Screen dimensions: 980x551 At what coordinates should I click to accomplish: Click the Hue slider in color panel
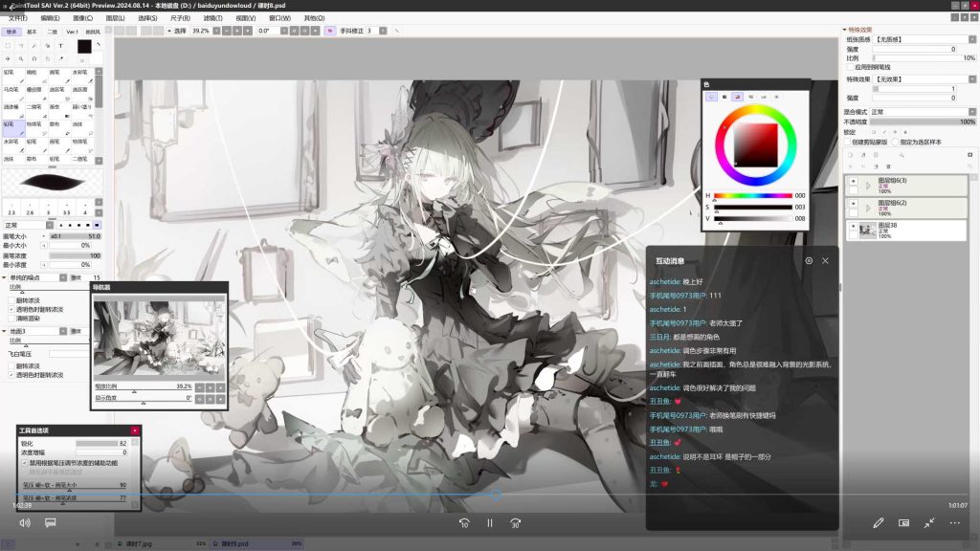pos(753,195)
